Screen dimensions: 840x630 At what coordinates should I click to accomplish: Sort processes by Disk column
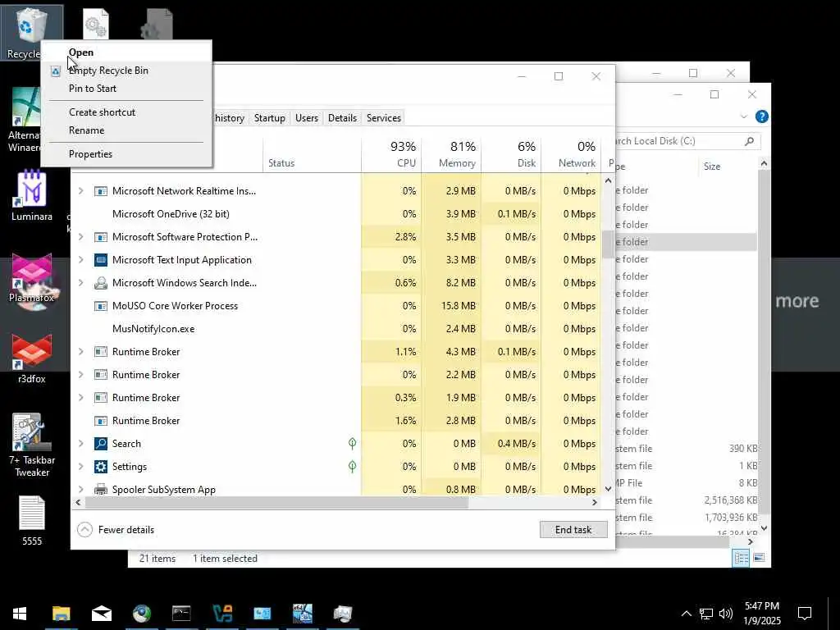click(x=511, y=154)
